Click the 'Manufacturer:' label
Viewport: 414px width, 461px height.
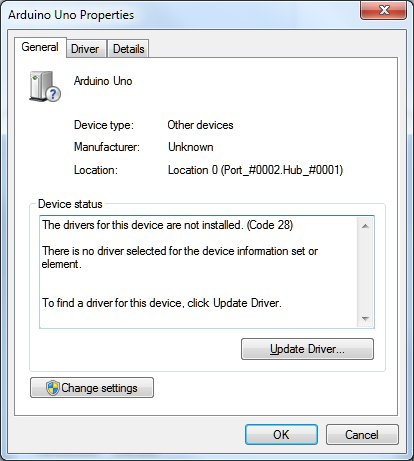[x=107, y=147]
